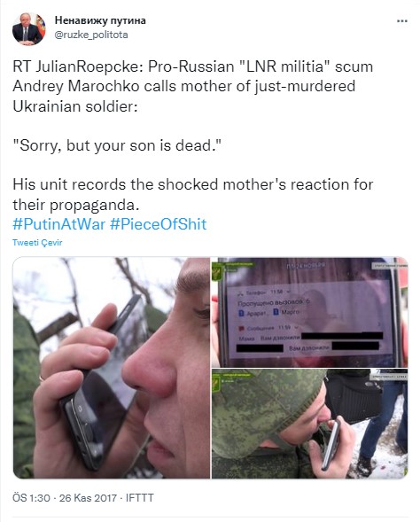Screen dimensions: 420x522
Task: Click the tweet's opening paragraph mentioning Andrey Marochko
Action: click(x=192, y=87)
